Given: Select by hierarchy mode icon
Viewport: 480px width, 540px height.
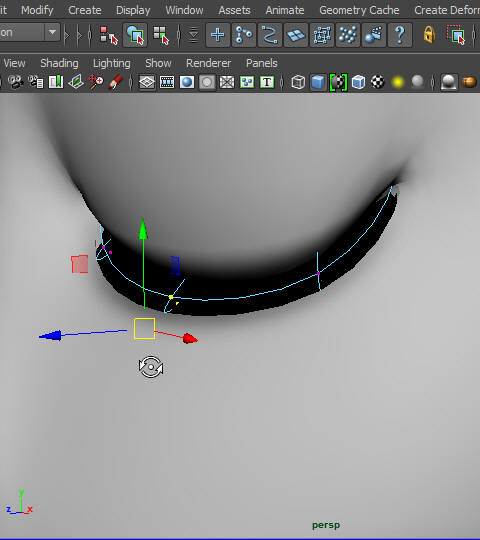Looking at the screenshot, I should (108, 35).
